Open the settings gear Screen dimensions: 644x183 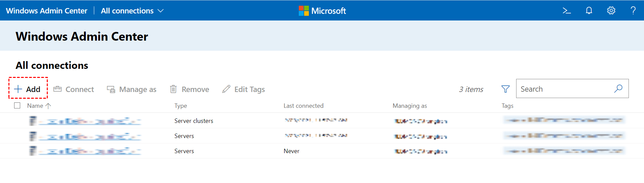611,11
